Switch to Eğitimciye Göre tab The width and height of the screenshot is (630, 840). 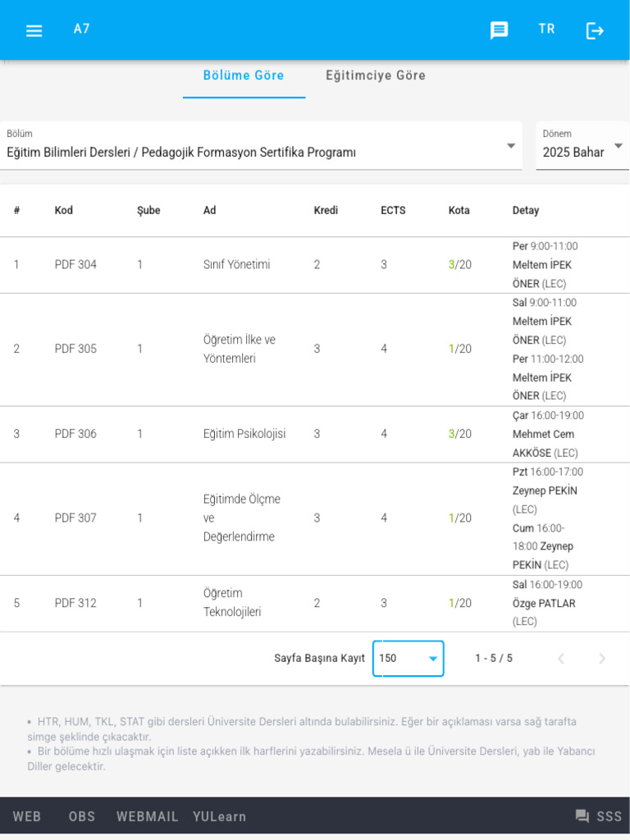376,75
